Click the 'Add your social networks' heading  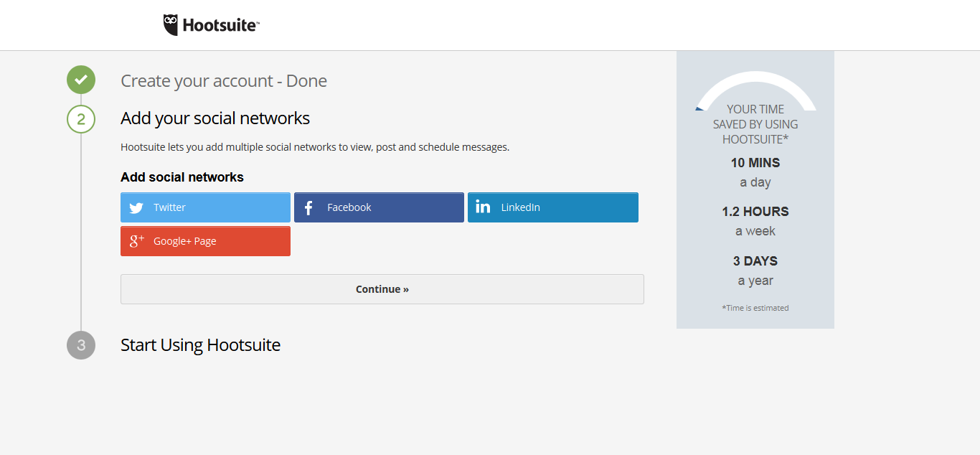(x=215, y=118)
